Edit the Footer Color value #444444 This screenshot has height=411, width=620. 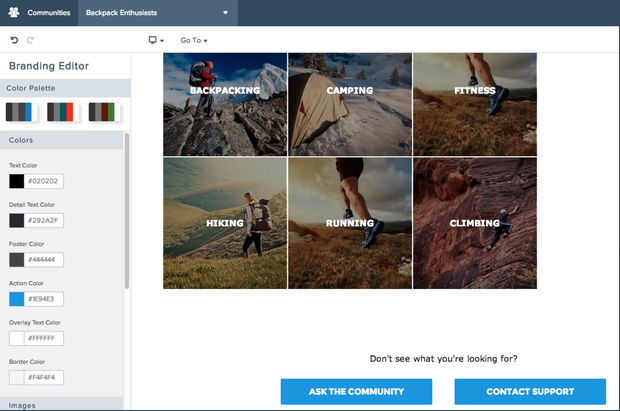(x=43, y=259)
